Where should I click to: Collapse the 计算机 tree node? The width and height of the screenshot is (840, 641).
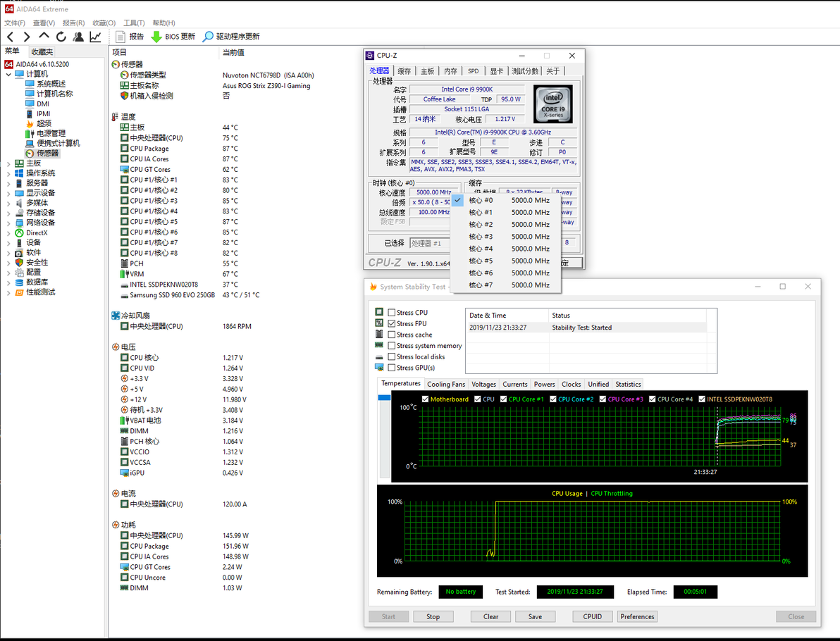pos(8,75)
